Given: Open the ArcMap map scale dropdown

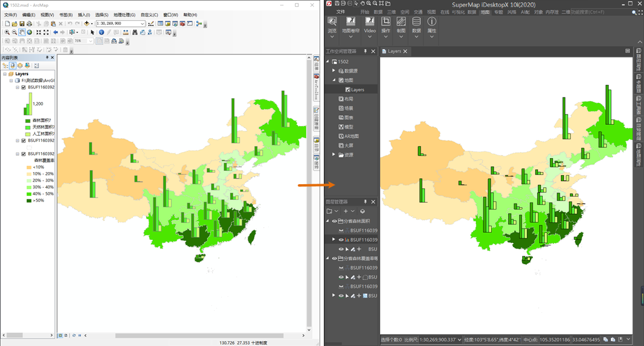Looking at the screenshot, I should (x=143, y=24).
